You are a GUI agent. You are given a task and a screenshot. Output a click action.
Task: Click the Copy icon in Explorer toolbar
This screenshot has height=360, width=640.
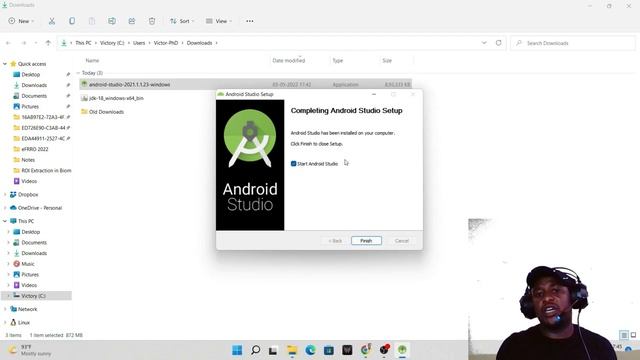pyautogui.click(x=72, y=21)
